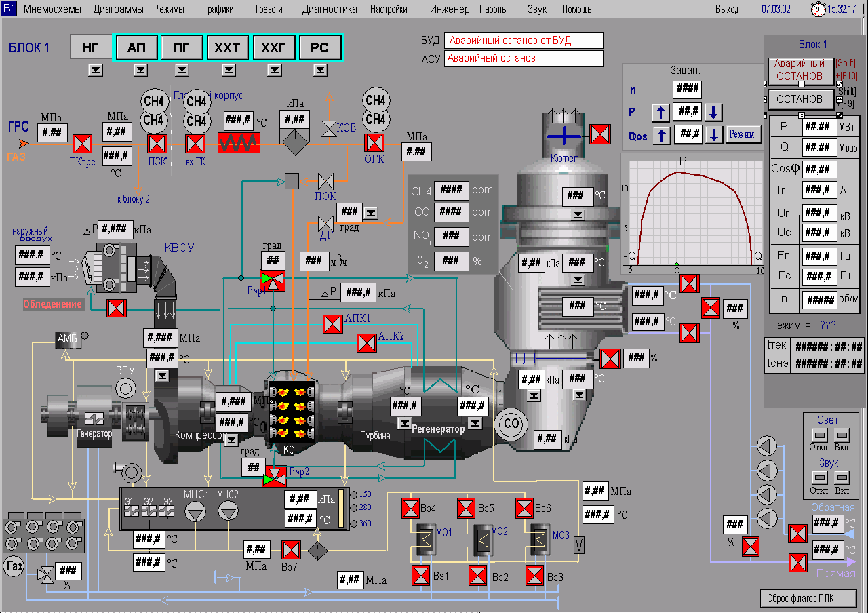Click the Вз3 valve icon
This screenshot has width=868, height=613.
tap(535, 576)
